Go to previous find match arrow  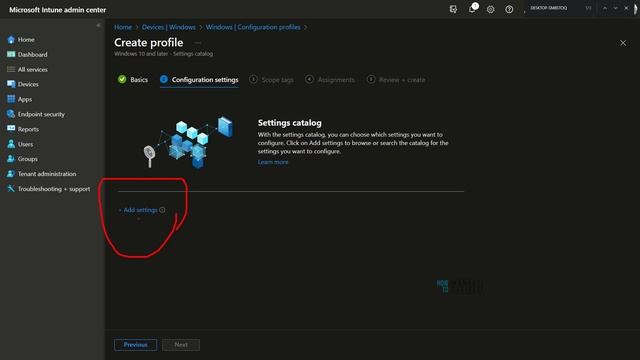(605, 8)
